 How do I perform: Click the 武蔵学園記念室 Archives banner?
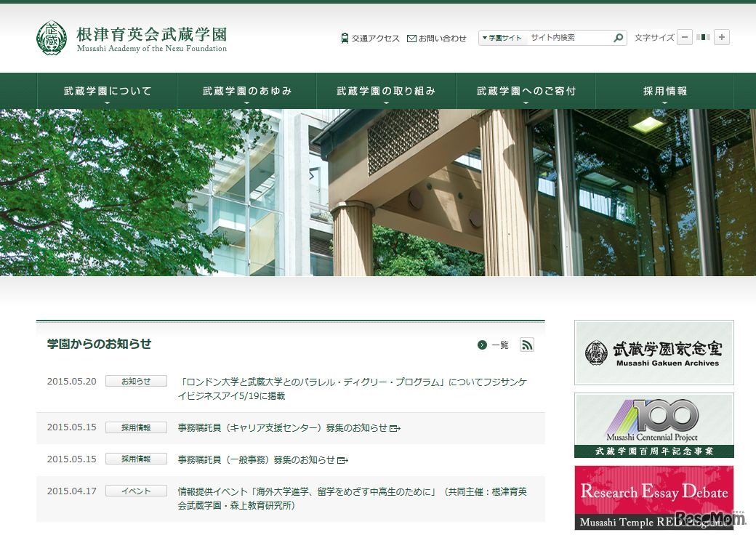(653, 352)
